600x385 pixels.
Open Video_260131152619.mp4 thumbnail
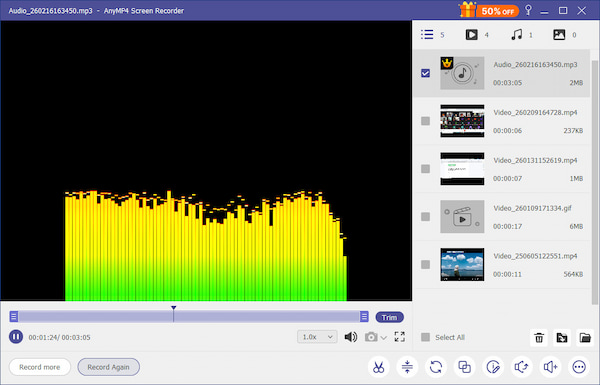[x=462, y=169]
